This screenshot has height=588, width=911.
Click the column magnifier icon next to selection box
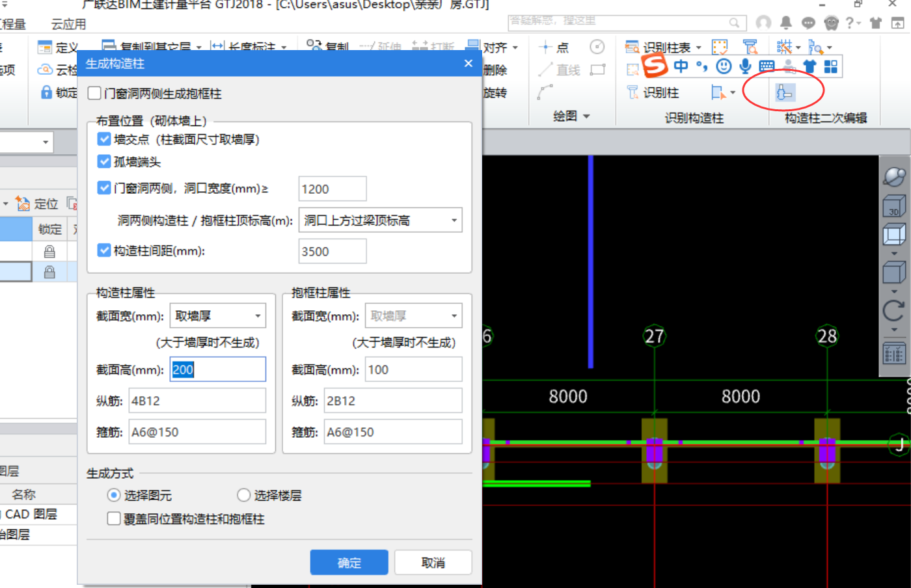[750, 47]
